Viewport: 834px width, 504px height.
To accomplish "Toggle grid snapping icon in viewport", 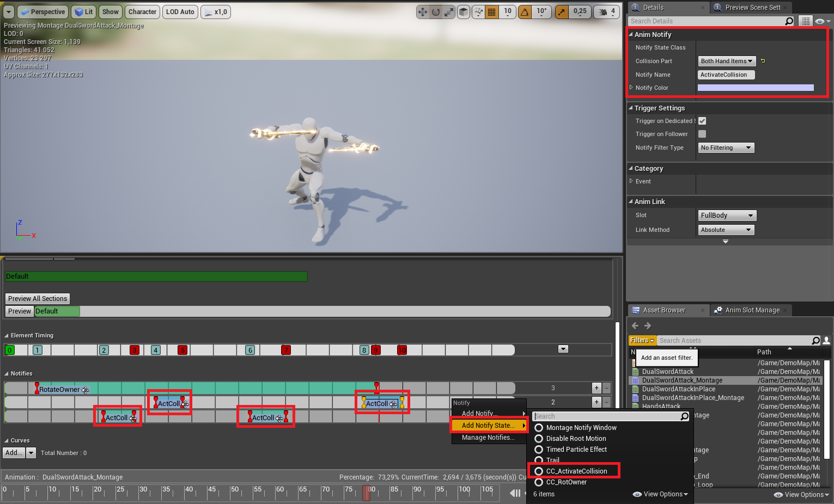I will coord(491,12).
